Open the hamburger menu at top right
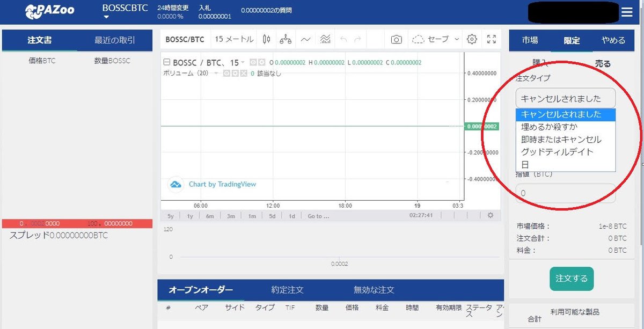 627,12
